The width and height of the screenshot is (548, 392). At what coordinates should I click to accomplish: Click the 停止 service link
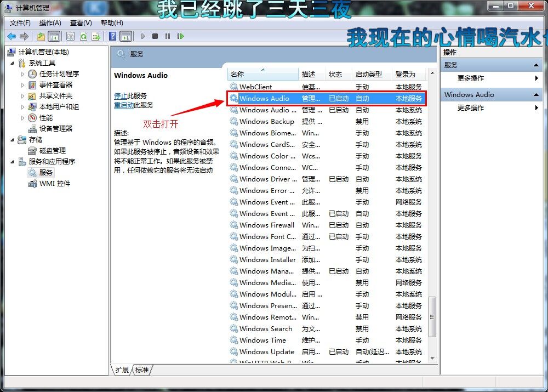point(120,95)
